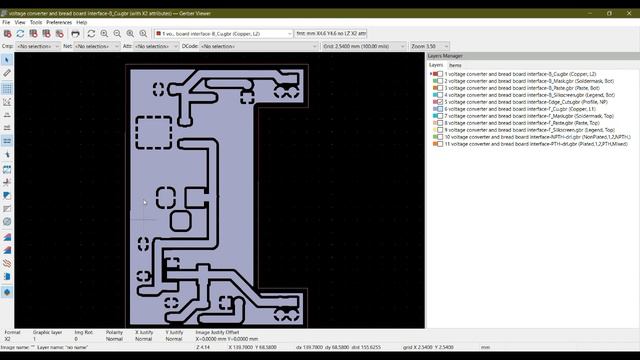Select the layer 9 F_Silkscreen.gbr name row
The height and width of the screenshot is (360, 640).
529,130
